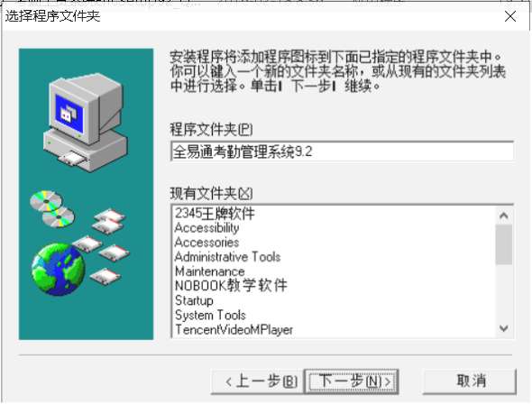The height and width of the screenshot is (404, 532).
Task: Click the list scrollbar up arrow
Action: click(x=504, y=216)
